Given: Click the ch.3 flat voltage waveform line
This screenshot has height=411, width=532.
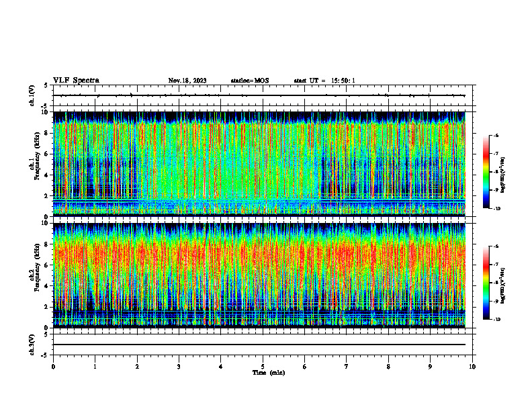Looking at the screenshot, I should (259, 345).
